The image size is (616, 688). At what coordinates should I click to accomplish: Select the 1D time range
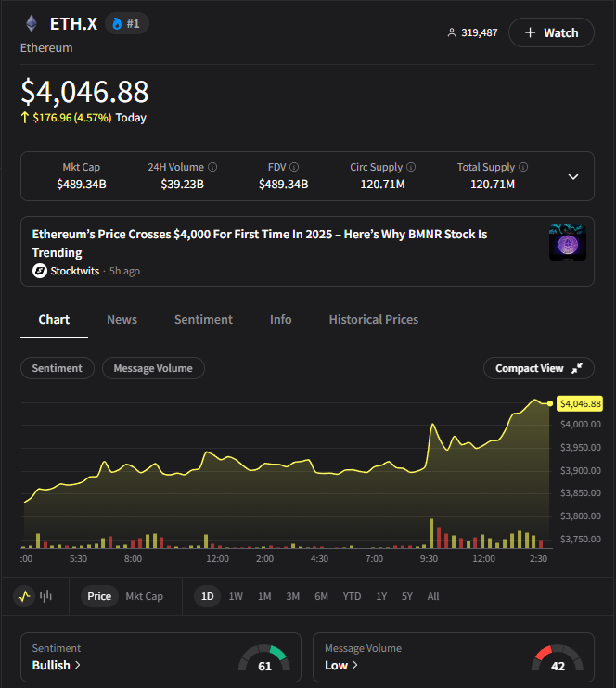point(207,596)
